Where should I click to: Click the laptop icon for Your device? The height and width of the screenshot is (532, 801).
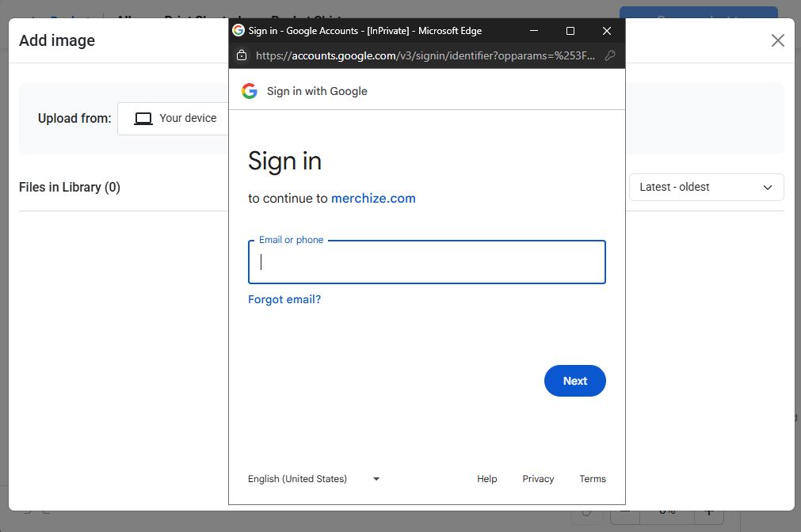(x=143, y=119)
